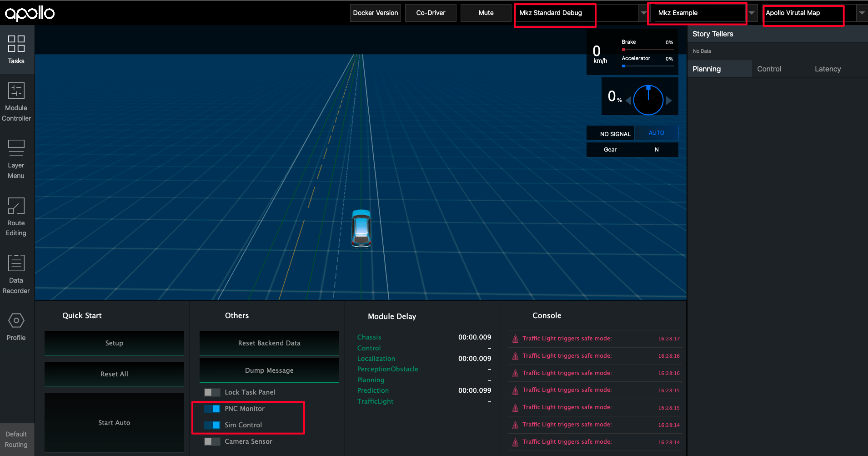This screenshot has width=868, height=456.
Task: Enable the Lock Task Panel switch
Action: [x=212, y=392]
